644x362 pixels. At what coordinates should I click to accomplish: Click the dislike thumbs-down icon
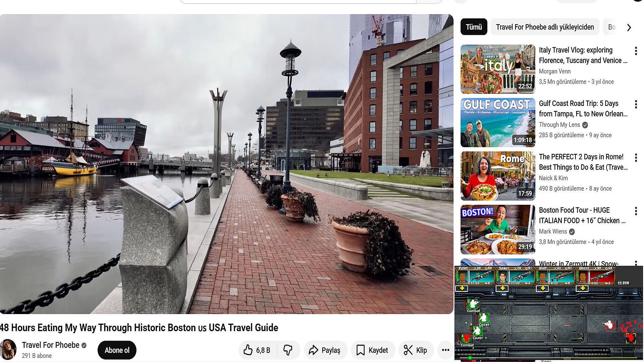pos(288,350)
